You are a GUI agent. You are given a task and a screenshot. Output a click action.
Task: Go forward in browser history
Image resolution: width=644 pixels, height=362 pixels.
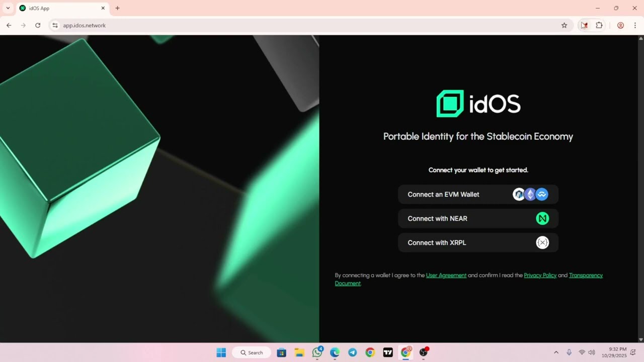pos(23,25)
